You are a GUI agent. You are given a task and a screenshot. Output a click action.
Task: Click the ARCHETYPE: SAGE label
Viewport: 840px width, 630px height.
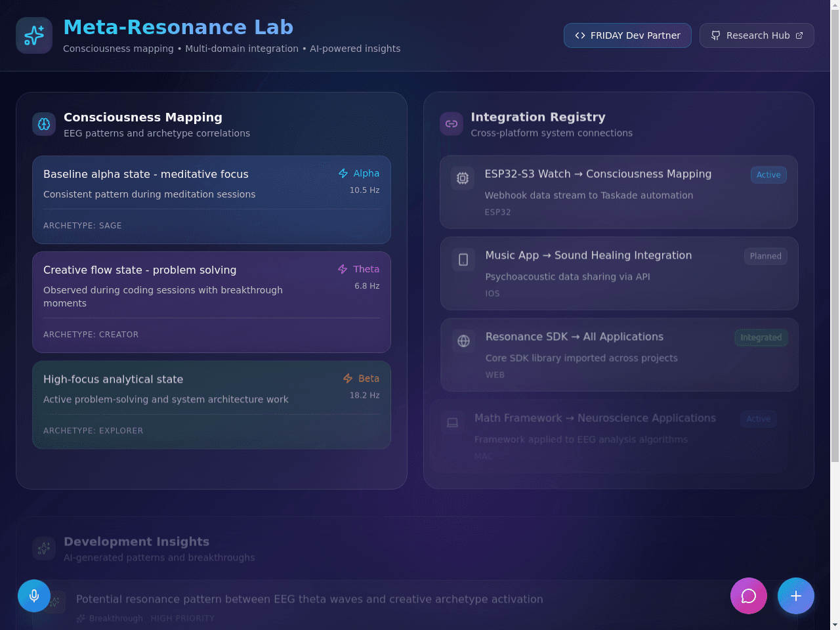click(x=83, y=226)
